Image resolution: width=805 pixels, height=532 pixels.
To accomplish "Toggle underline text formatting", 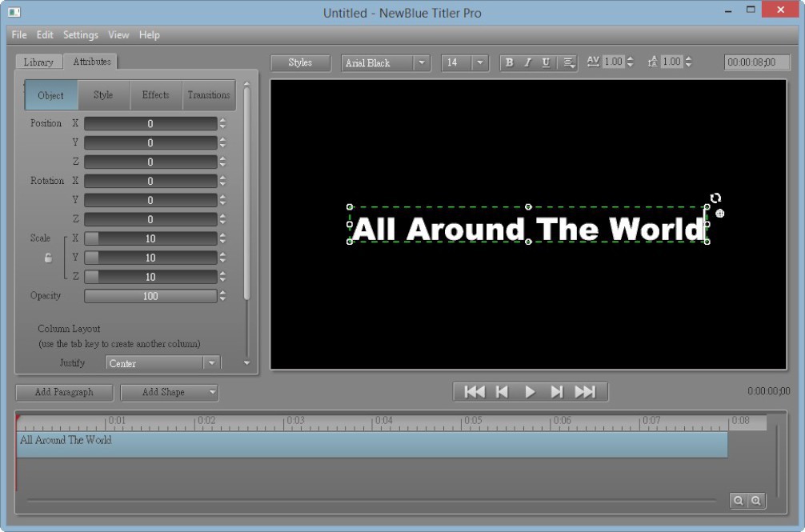I will (x=546, y=62).
